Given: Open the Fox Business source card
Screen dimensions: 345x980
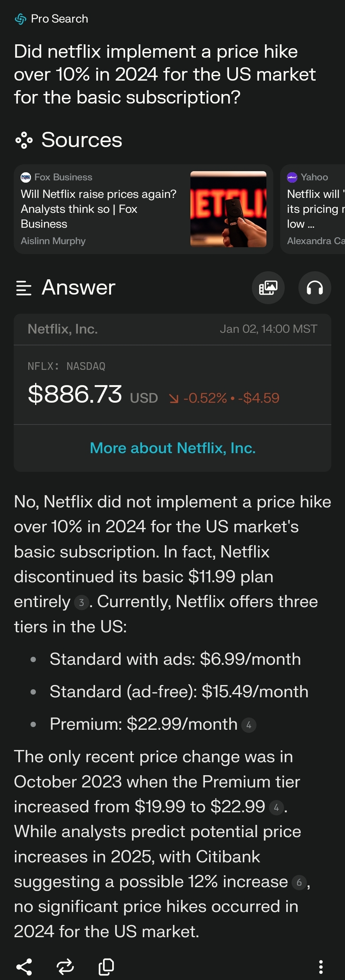Looking at the screenshot, I should point(143,209).
